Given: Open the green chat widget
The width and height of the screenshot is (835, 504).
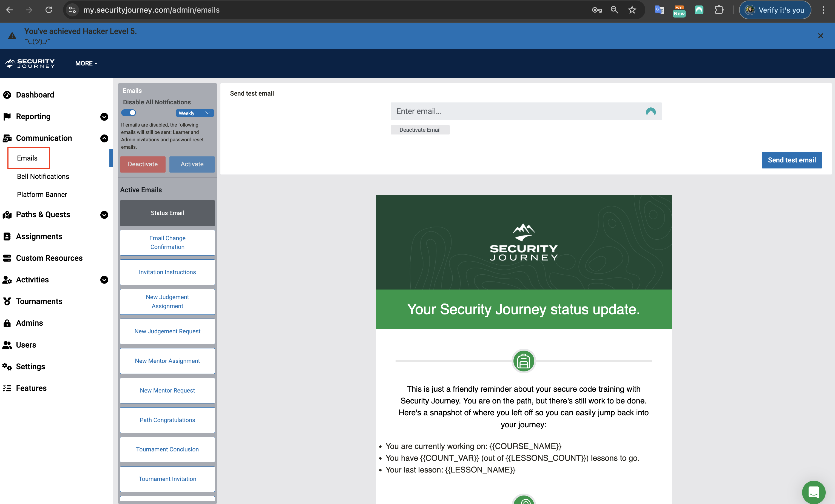Looking at the screenshot, I should (x=814, y=492).
